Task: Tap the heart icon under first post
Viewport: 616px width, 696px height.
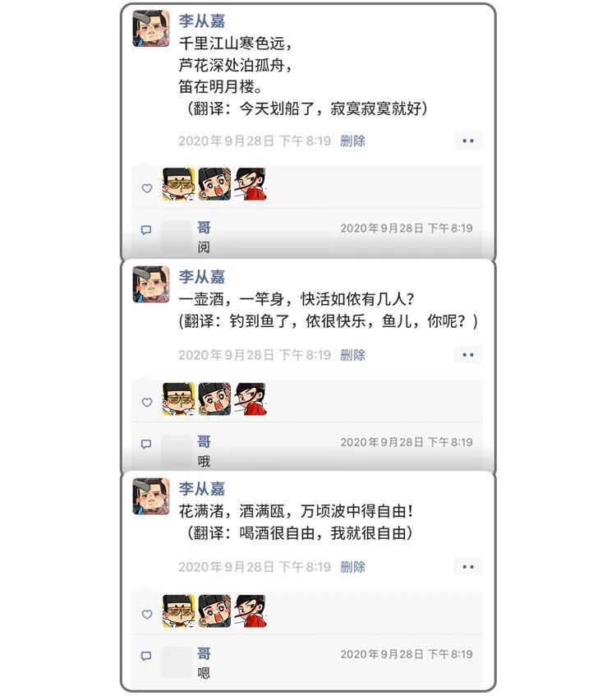Action: pos(147,188)
